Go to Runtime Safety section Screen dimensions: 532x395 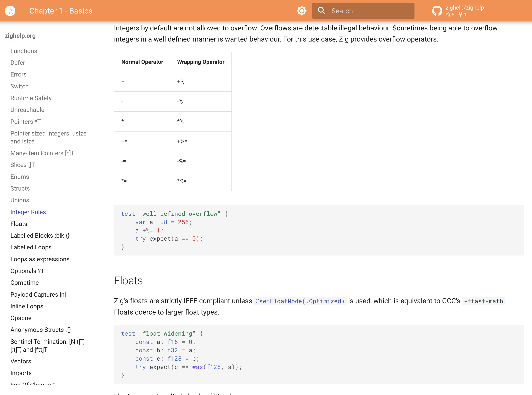coord(31,98)
